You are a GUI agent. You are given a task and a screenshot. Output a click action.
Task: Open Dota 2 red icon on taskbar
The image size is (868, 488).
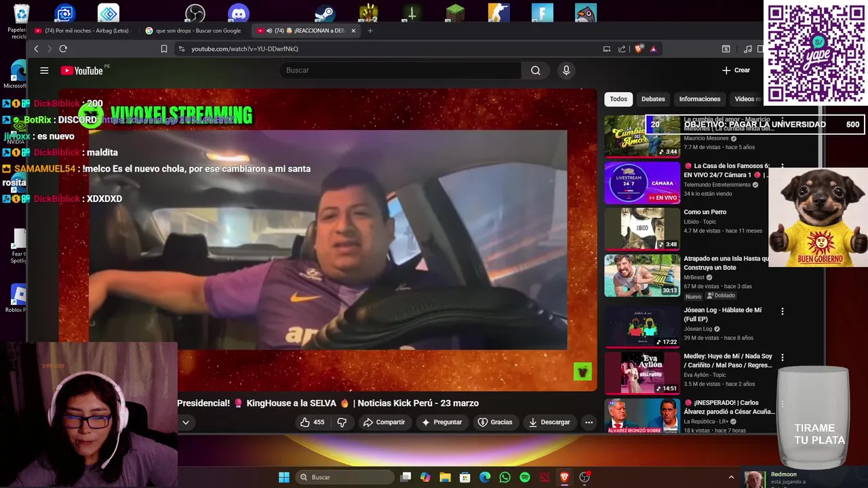(545, 477)
